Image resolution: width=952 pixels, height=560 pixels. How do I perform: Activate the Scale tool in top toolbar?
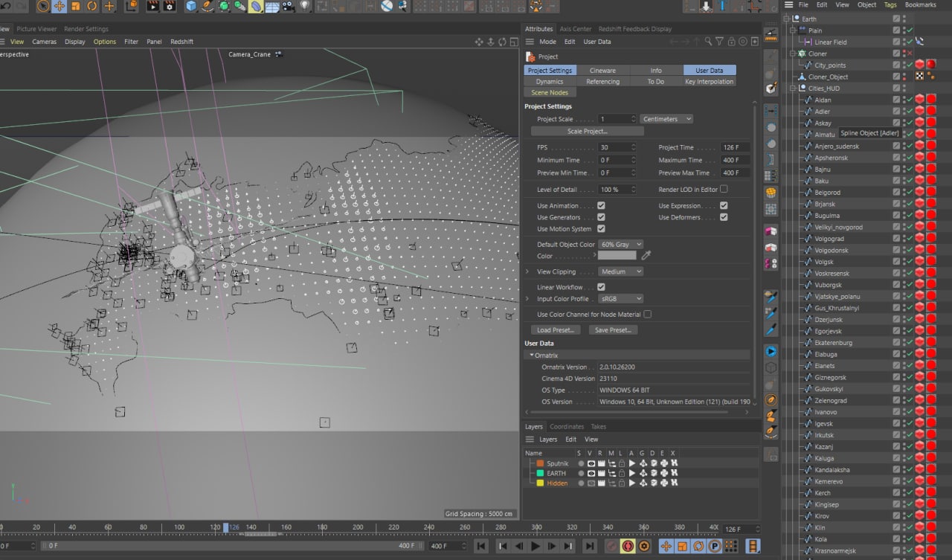(76, 6)
